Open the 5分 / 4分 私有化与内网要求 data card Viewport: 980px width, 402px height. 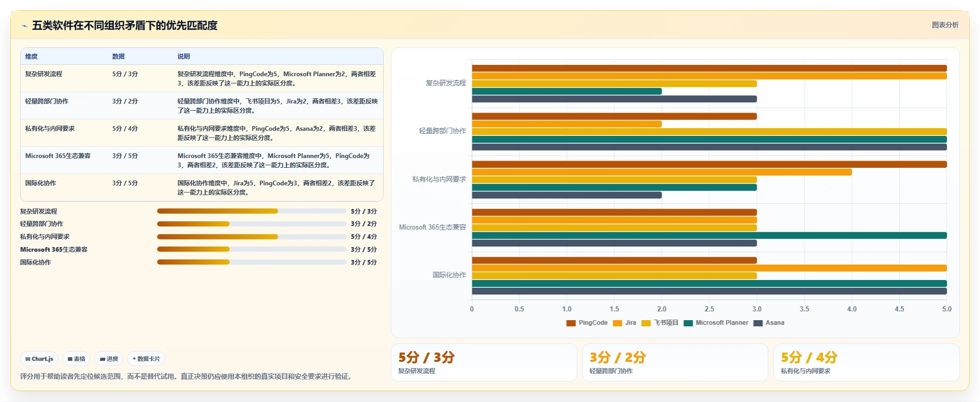click(x=867, y=362)
